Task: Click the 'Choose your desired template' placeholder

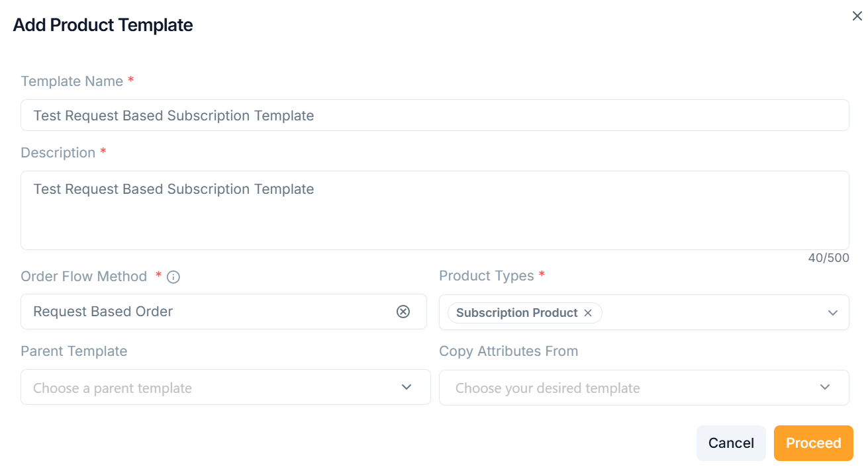Action: (x=548, y=388)
